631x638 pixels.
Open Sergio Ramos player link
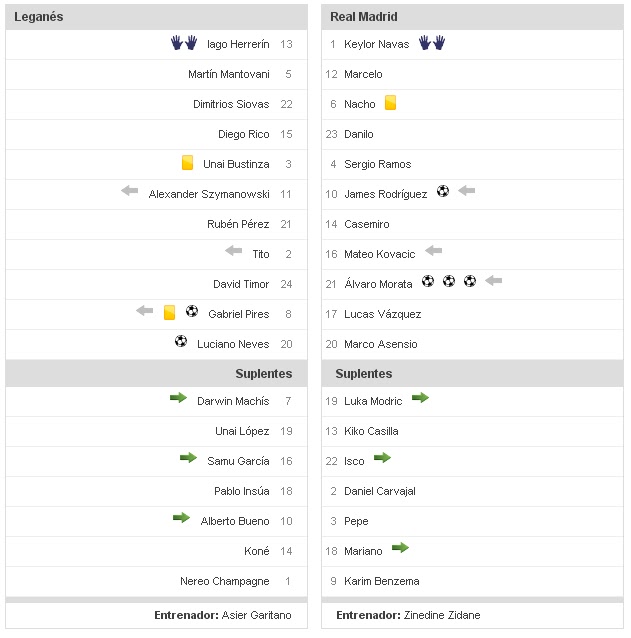[x=377, y=164]
